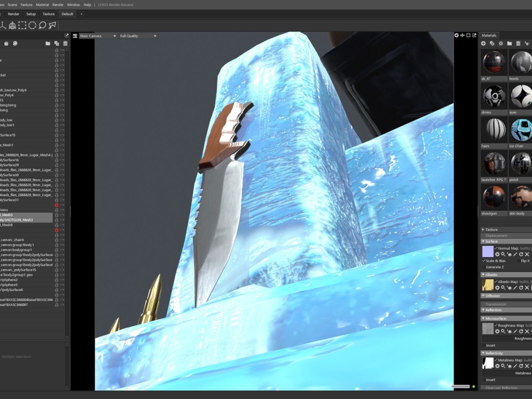Open the Full Quality dropdown
Image resolution: width=532 pixels, height=399 pixels.
[x=138, y=36]
